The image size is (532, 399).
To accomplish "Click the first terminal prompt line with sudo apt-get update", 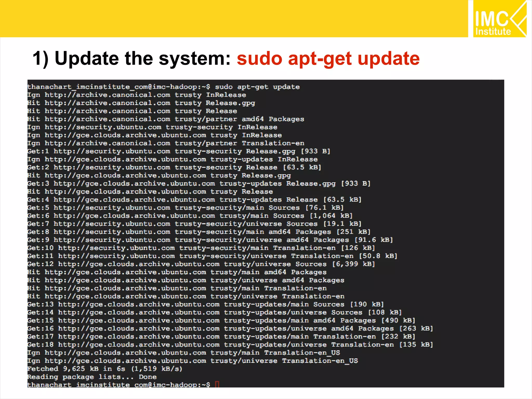I will click(x=163, y=87).
